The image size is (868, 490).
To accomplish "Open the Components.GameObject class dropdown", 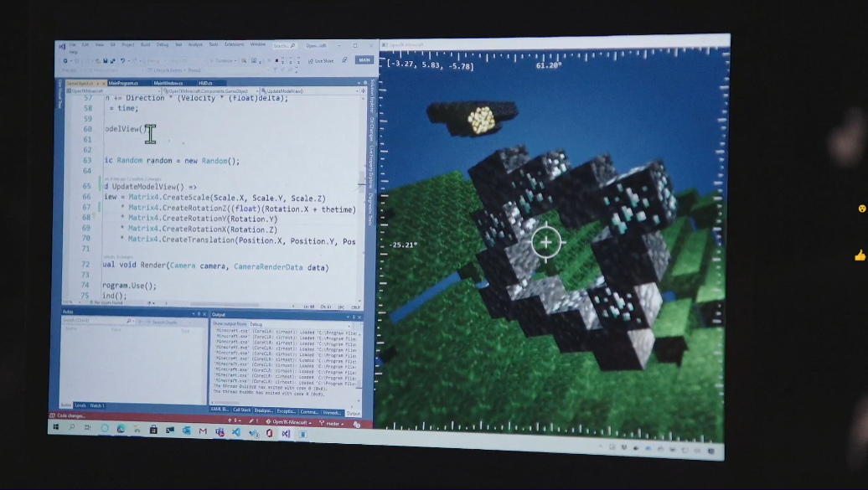I will coord(210,91).
